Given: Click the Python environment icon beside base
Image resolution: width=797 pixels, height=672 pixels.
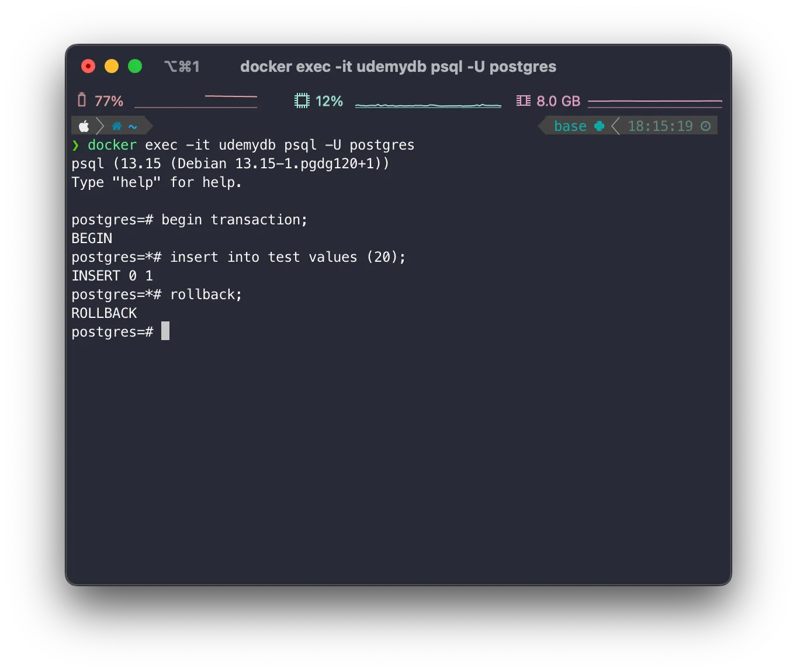Looking at the screenshot, I should point(599,126).
